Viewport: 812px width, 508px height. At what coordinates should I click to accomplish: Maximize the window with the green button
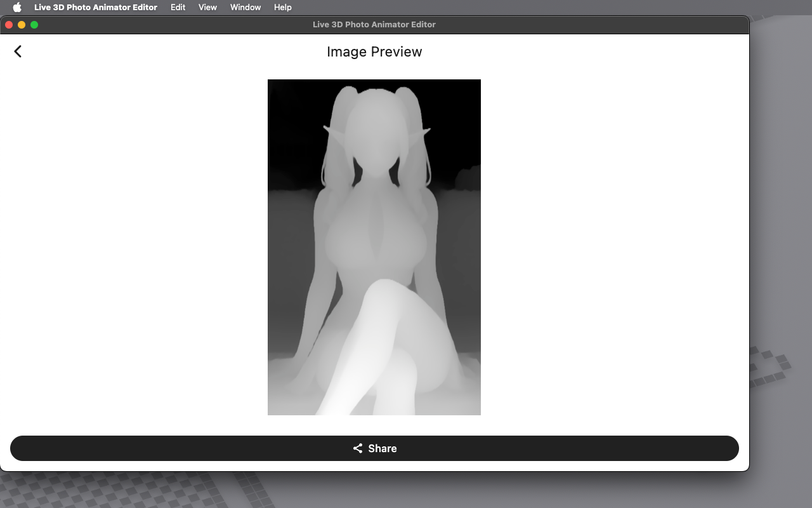click(34, 25)
